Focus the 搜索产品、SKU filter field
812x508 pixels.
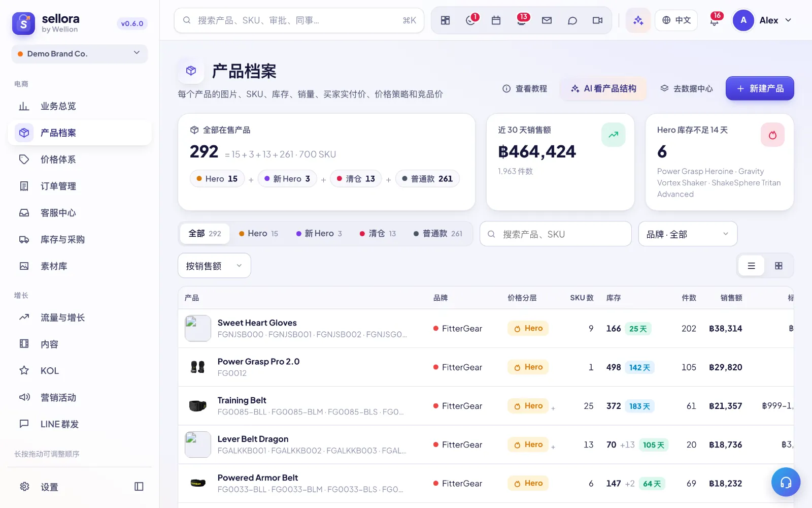(x=556, y=234)
